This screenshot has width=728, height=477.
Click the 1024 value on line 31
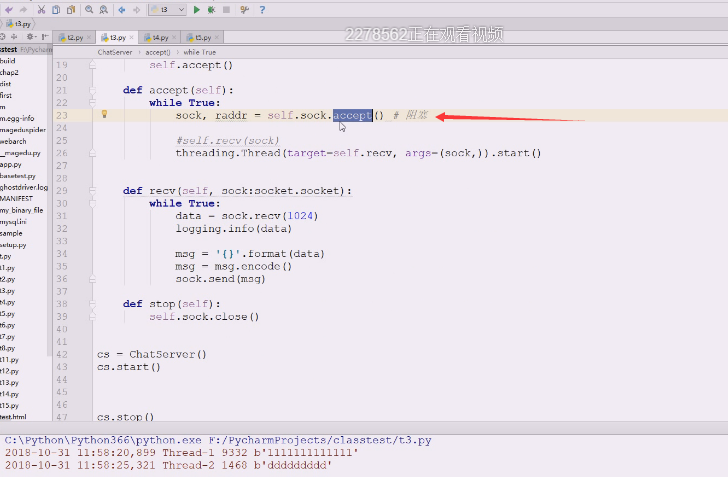[x=300, y=216]
